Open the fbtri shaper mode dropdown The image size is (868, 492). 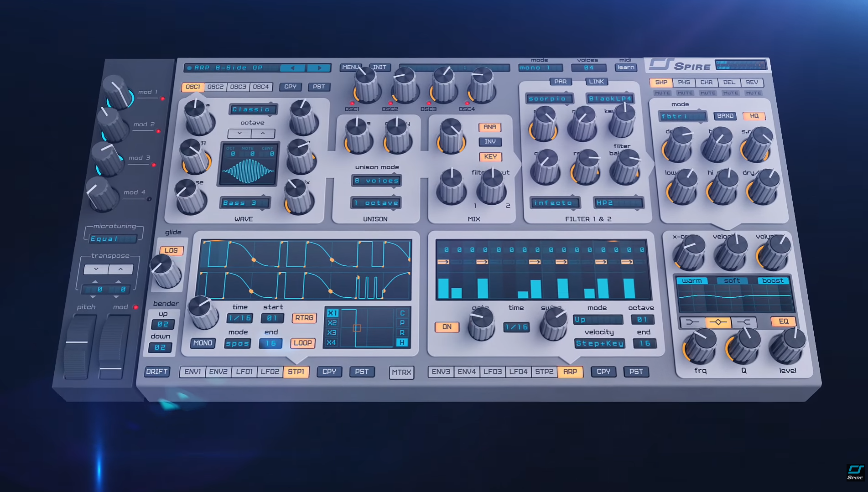[x=682, y=116]
